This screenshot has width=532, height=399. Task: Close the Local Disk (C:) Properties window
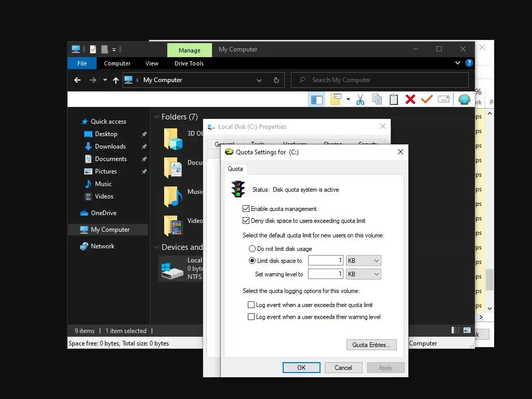click(x=383, y=127)
